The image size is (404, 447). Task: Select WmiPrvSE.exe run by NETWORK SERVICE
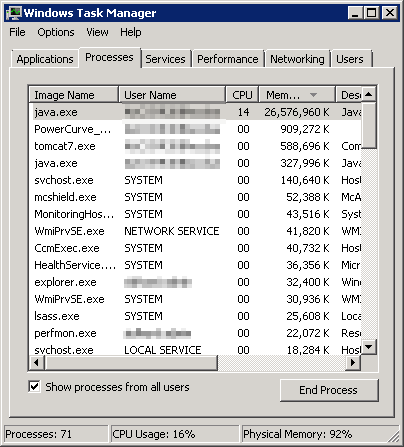195,231
